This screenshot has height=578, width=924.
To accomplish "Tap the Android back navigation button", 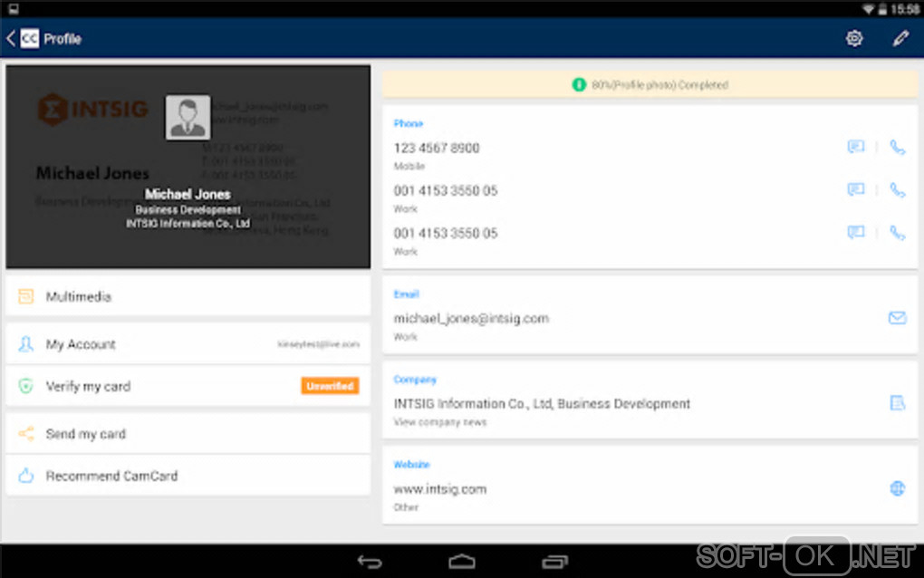I will pyautogui.click(x=370, y=562).
